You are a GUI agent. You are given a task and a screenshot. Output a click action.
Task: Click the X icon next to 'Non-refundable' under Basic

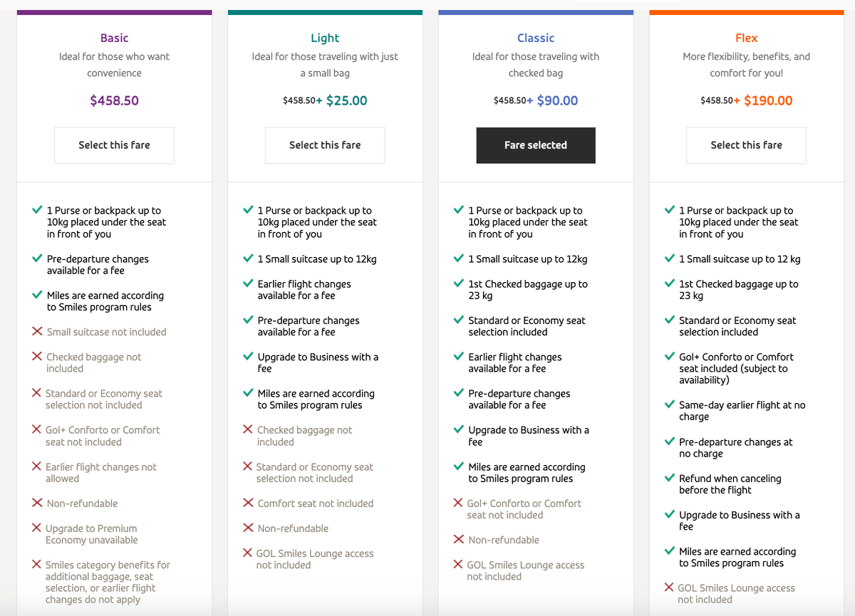click(x=38, y=503)
